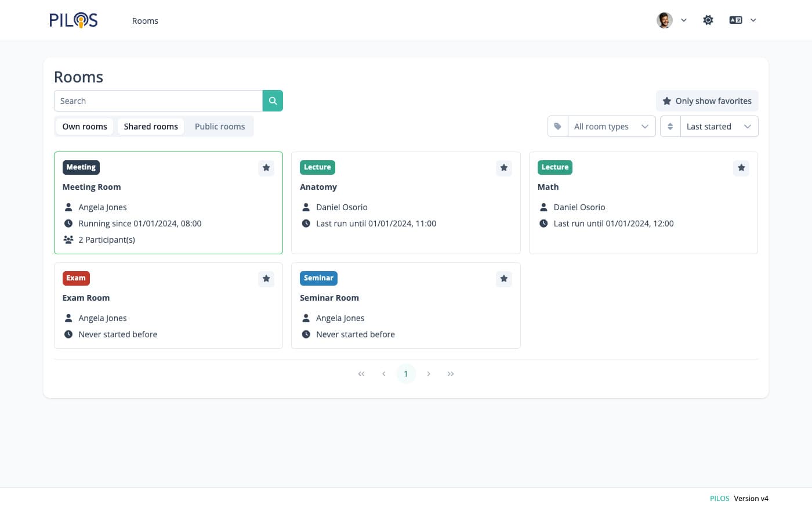The image size is (812, 508).
Task: Star the Exam Room card
Action: [266, 279]
